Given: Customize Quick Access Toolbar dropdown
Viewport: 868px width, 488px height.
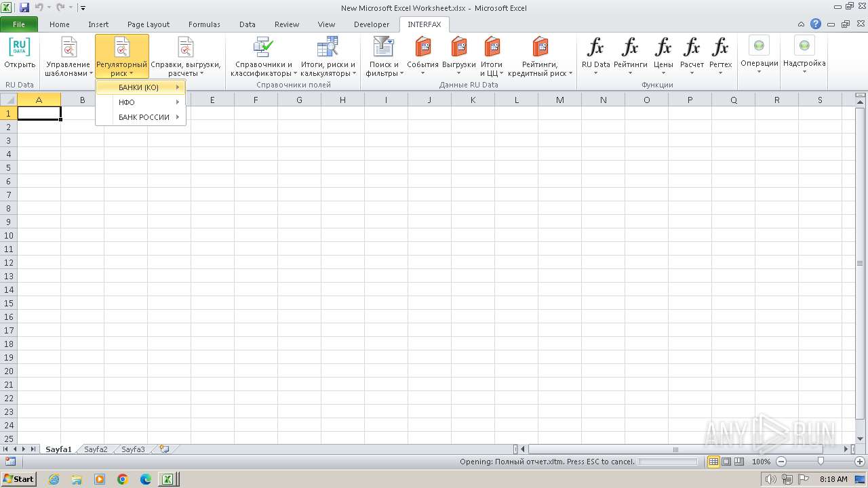Looking at the screenshot, I should pyautogui.click(x=83, y=8).
